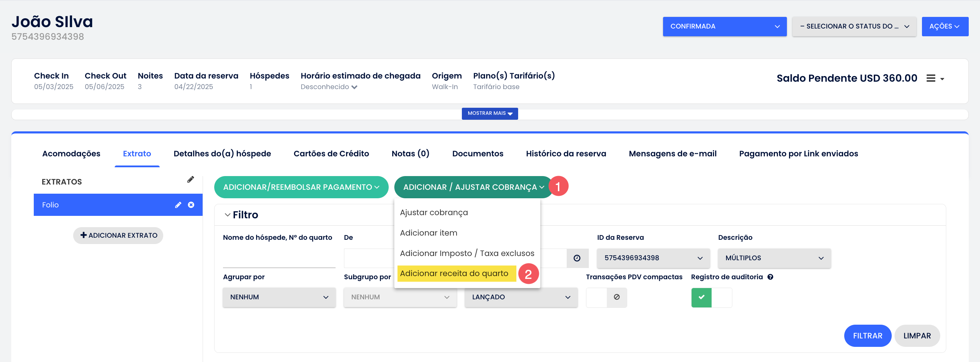The image size is (980, 362).
Task: Expand the Agrupar por NENHUM dropdown
Action: point(279,297)
